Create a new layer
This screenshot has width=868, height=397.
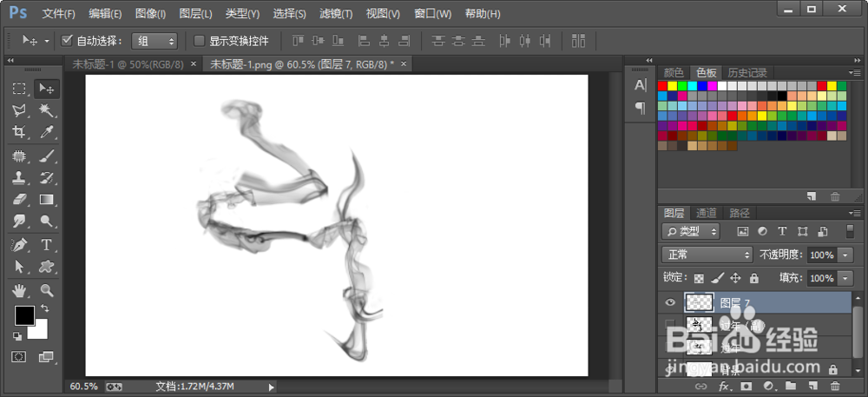[x=812, y=386]
